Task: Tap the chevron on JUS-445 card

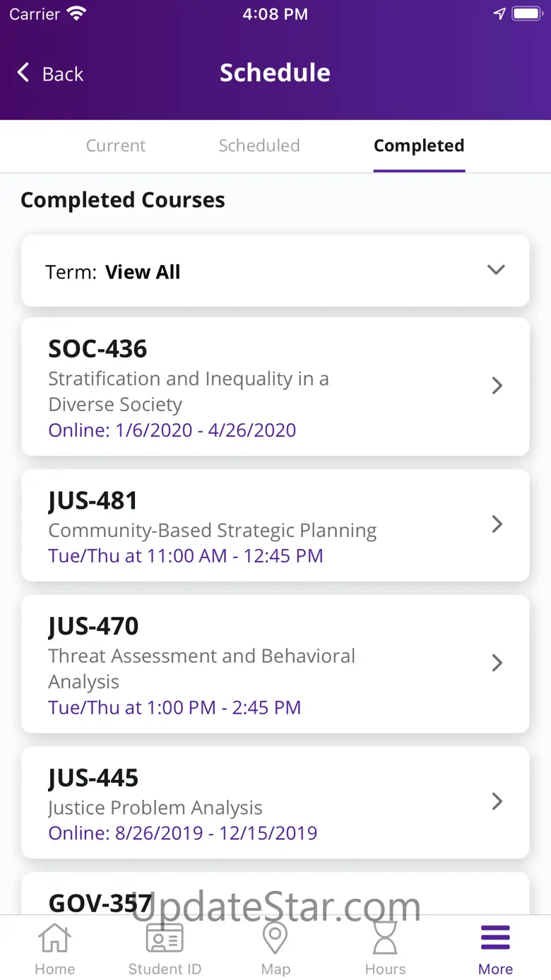Action: click(x=497, y=801)
